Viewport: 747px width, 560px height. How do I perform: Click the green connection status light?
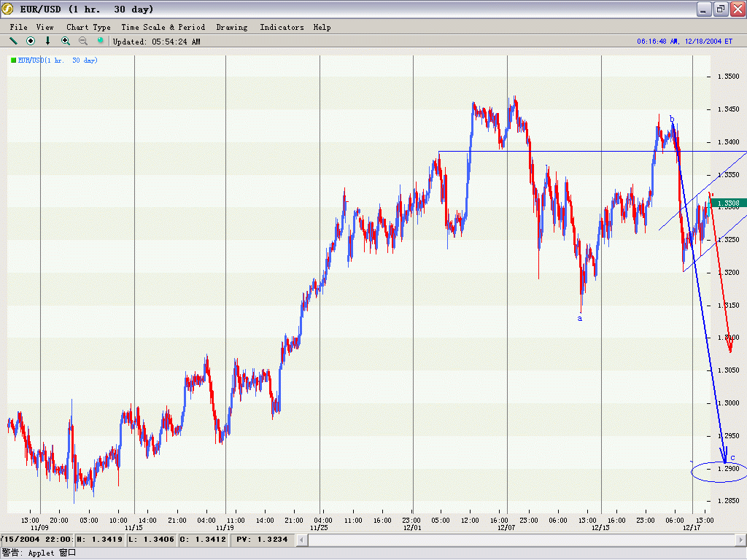coord(100,41)
